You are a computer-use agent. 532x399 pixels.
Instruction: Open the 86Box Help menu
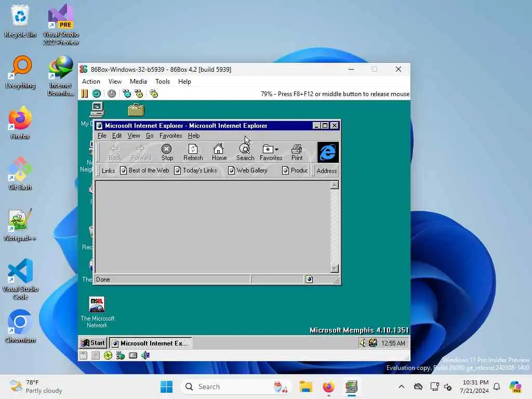(184, 82)
